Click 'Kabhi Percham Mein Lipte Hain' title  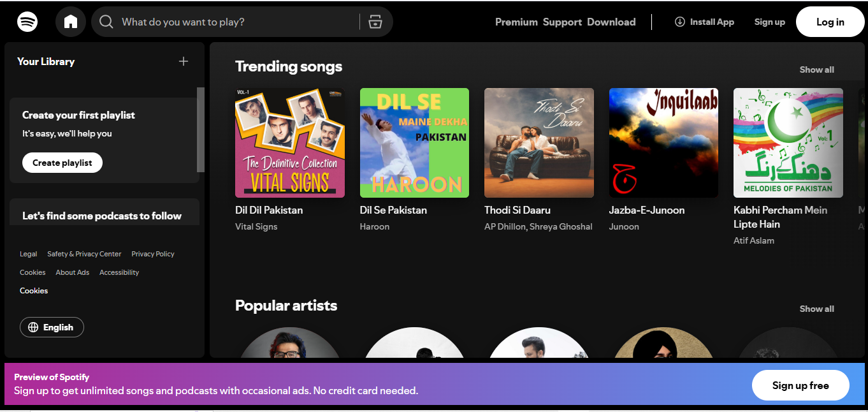(x=781, y=217)
